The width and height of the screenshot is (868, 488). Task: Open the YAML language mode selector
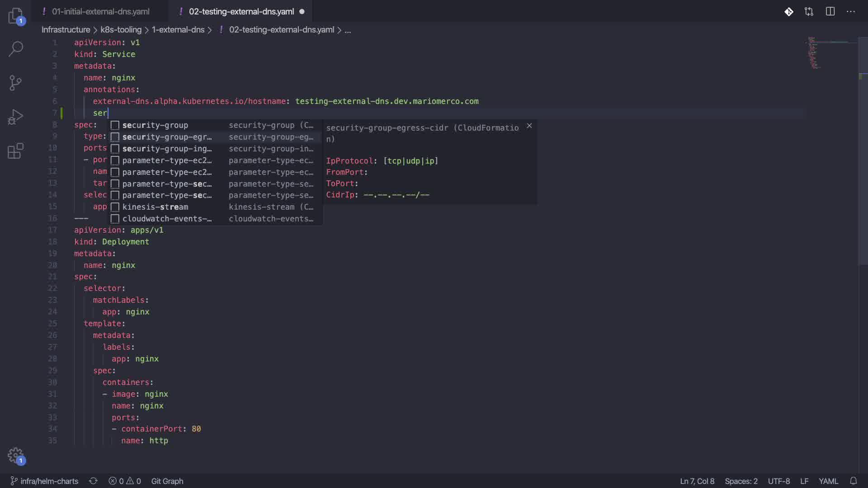click(x=828, y=481)
